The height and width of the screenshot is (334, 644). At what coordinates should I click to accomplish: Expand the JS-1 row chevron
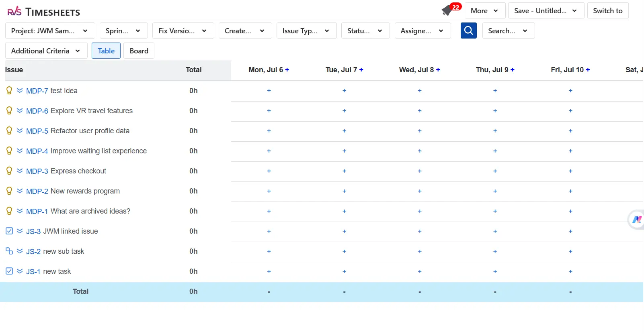[20, 271]
